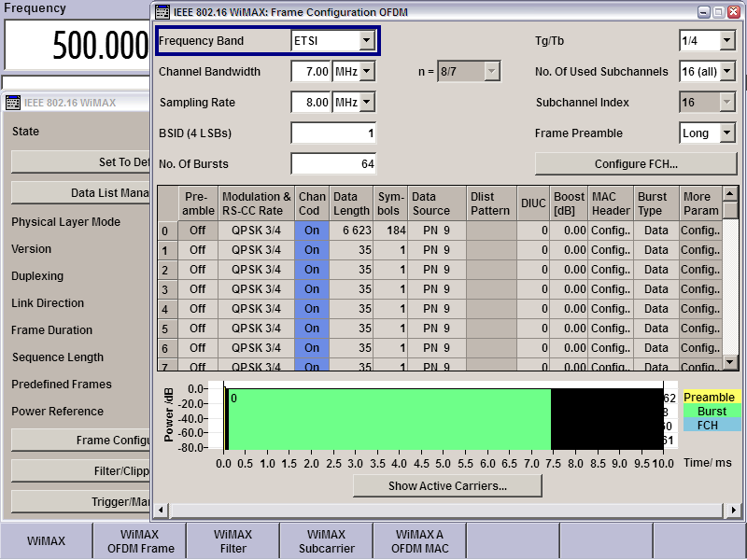Click the Sampling Rate value field

click(311, 103)
